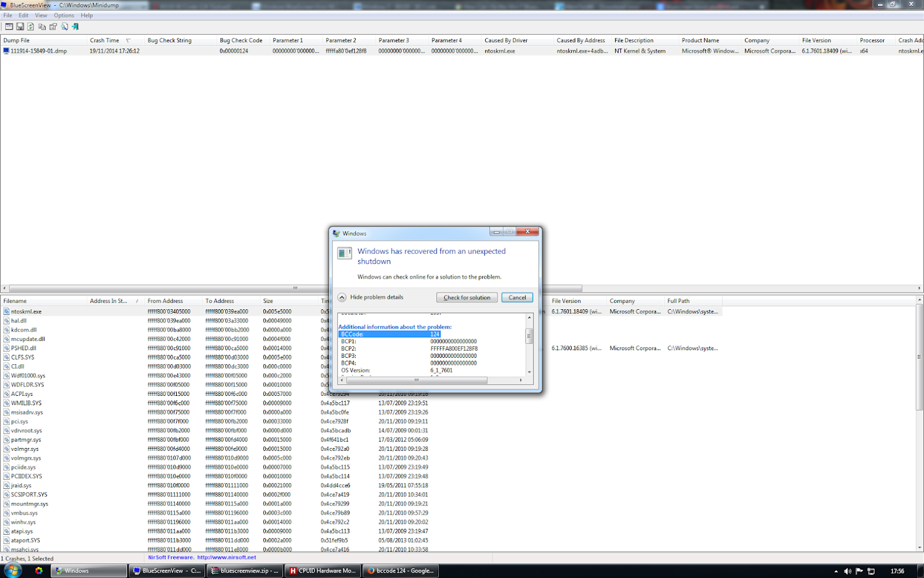
Task: Open the View menu
Action: [x=41, y=15]
